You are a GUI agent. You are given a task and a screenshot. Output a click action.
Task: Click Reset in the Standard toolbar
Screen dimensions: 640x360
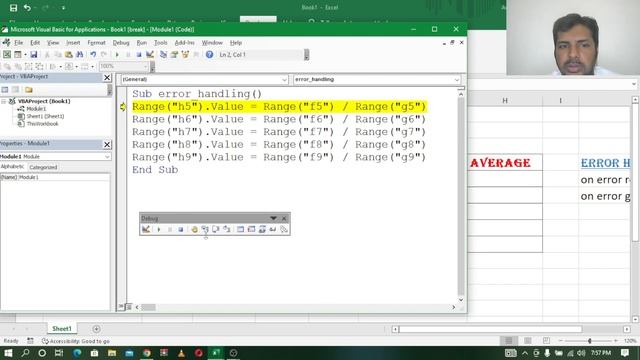tap(139, 54)
